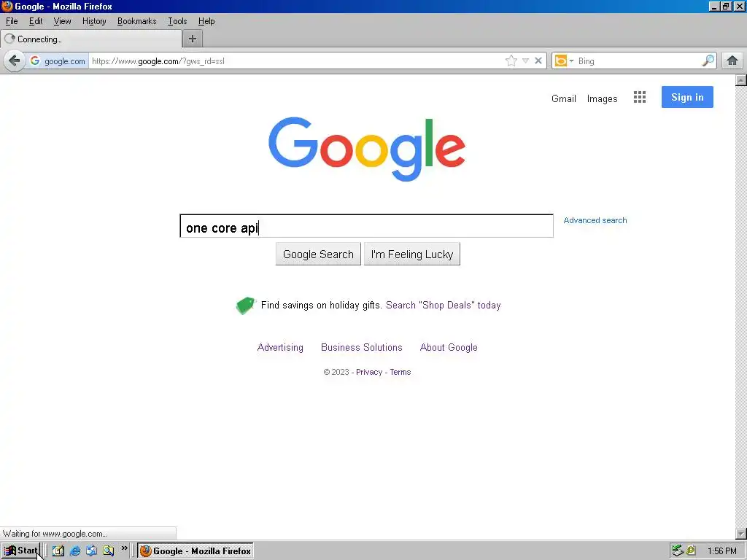Click the scrollbar up arrow
The image size is (747, 560).
click(741, 80)
